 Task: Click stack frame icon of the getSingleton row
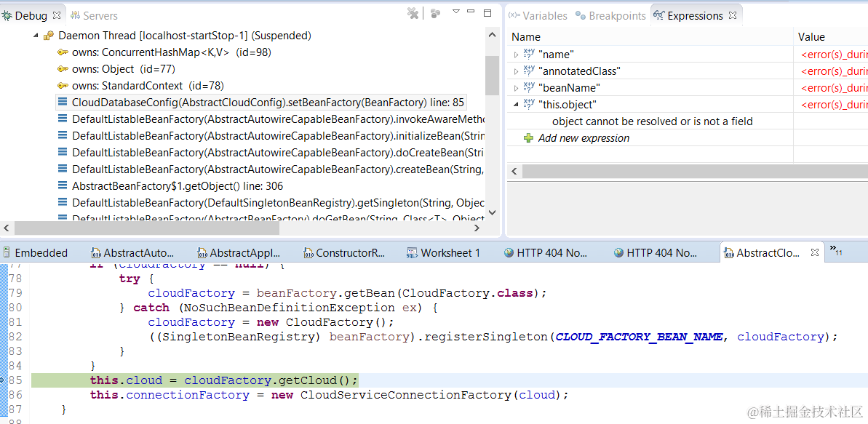pos(63,203)
